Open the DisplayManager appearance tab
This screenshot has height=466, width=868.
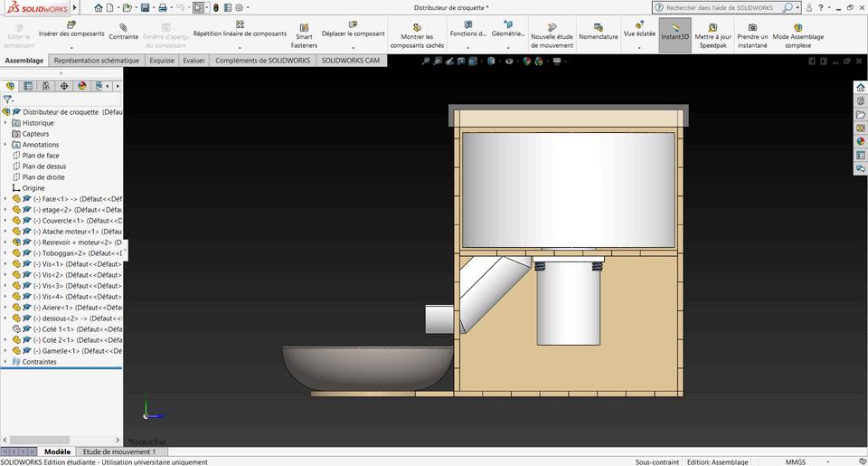tap(82, 86)
